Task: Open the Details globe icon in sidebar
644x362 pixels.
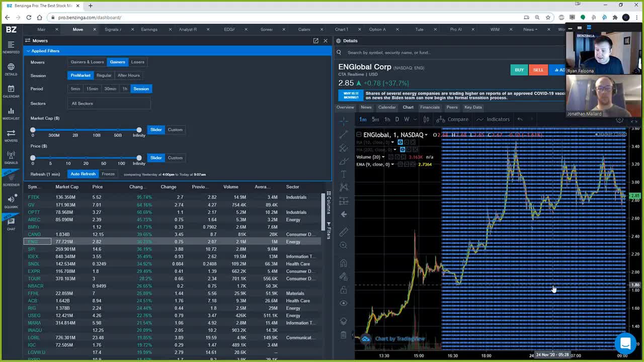Action: tap(11, 69)
